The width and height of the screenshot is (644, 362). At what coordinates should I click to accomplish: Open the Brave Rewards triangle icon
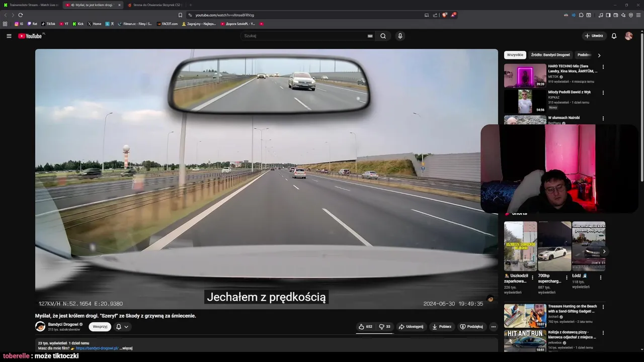453,15
